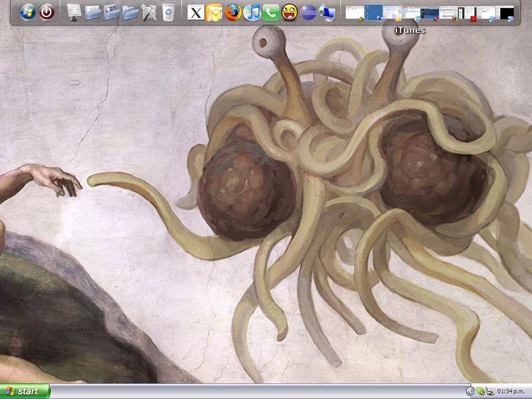
Task: Launch Firefox from the dock
Action: click(x=233, y=12)
